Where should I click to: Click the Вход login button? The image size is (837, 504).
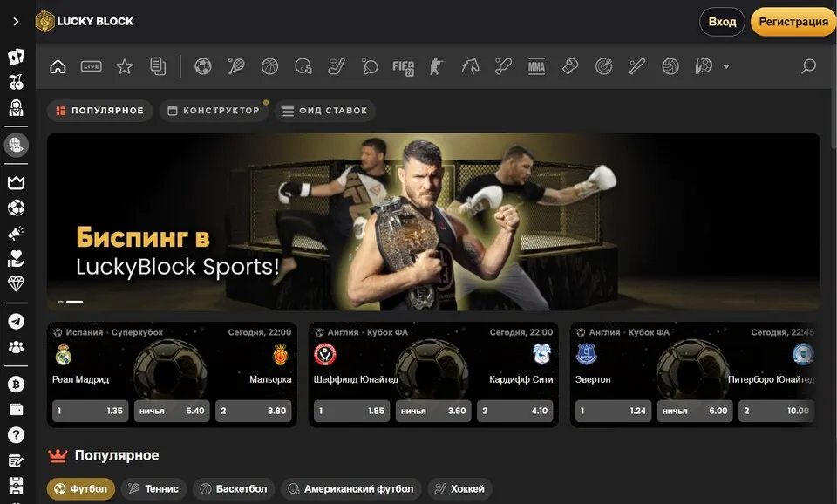tap(722, 22)
